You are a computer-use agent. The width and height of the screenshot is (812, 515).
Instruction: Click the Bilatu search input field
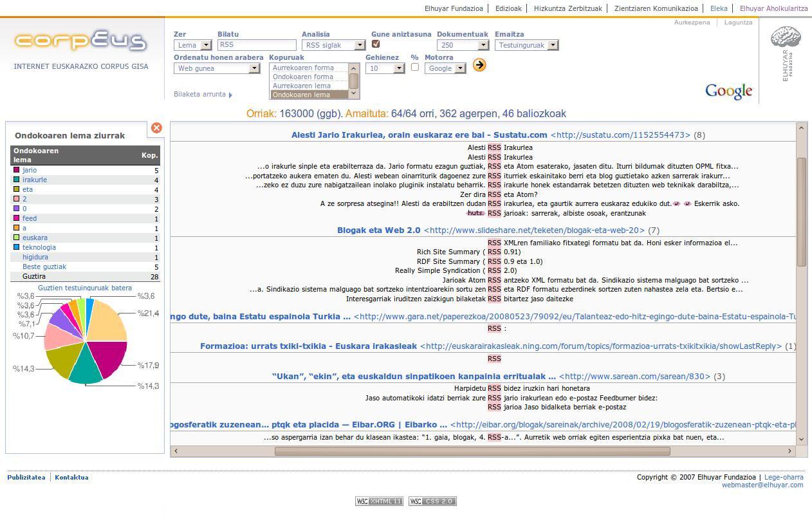tap(257, 45)
